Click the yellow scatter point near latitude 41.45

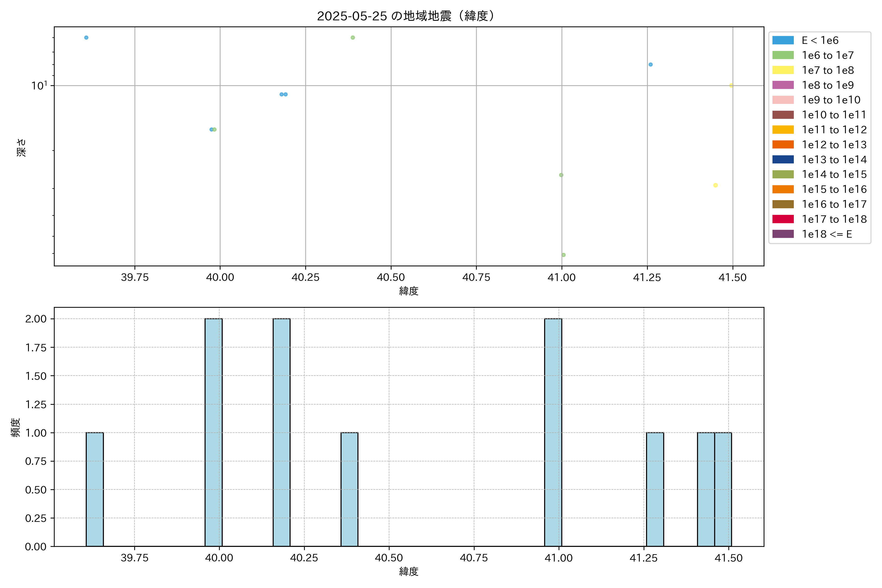715,185
